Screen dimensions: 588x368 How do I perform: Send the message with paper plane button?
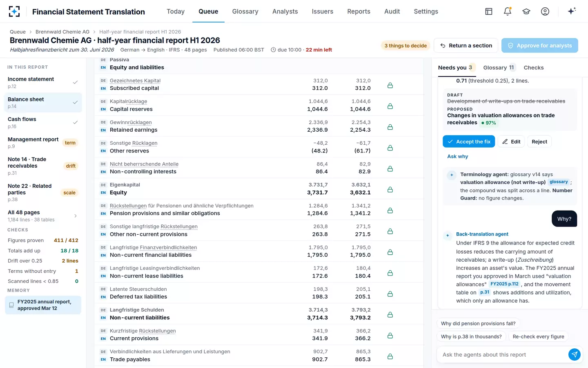(x=575, y=355)
